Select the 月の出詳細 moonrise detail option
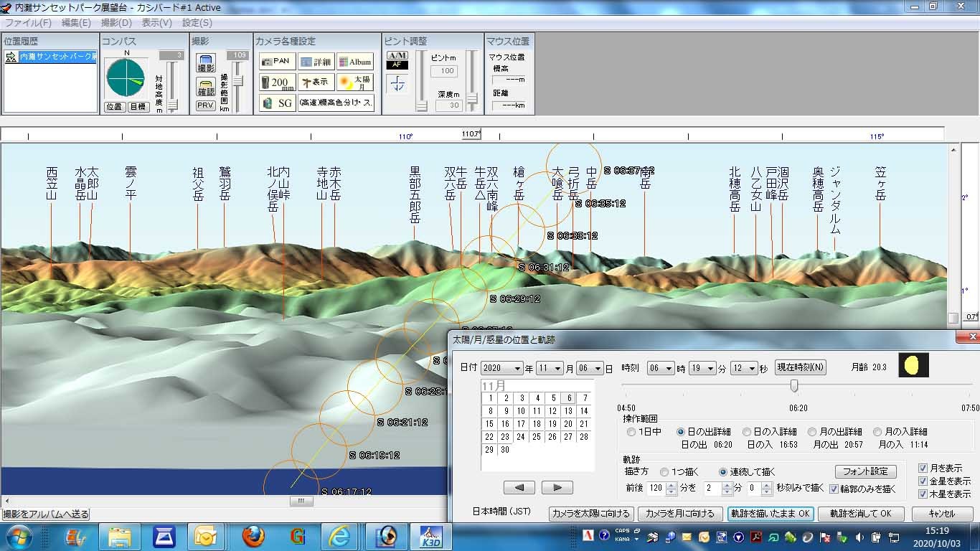Image resolution: width=980 pixels, height=551 pixels. [835, 432]
